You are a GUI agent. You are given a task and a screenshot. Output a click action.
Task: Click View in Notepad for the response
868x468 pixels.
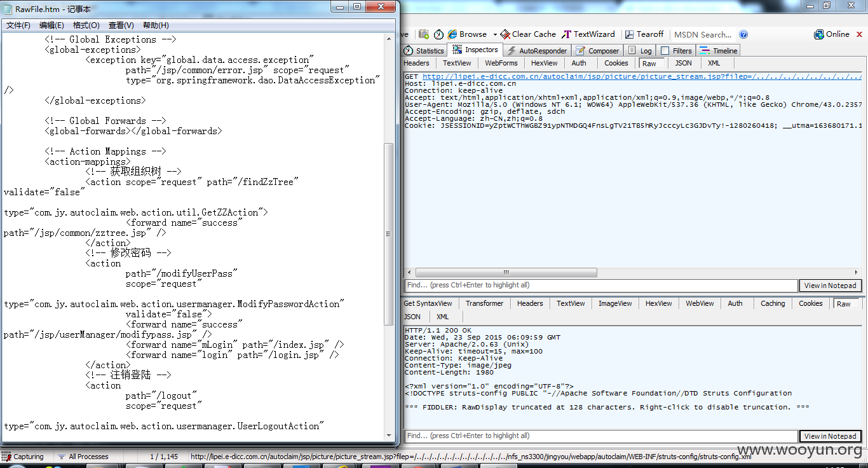(830, 436)
